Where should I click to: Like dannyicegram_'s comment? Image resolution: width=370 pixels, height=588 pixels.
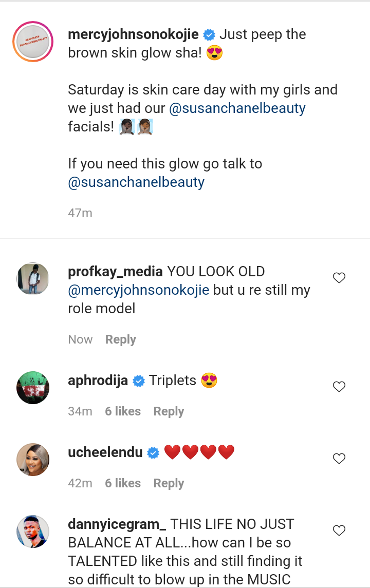[339, 530]
